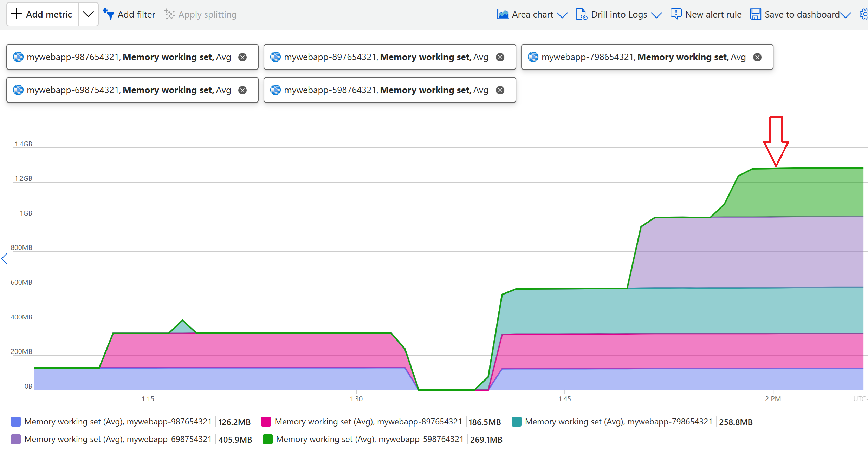Expand the Area chart type dropdown

click(563, 15)
